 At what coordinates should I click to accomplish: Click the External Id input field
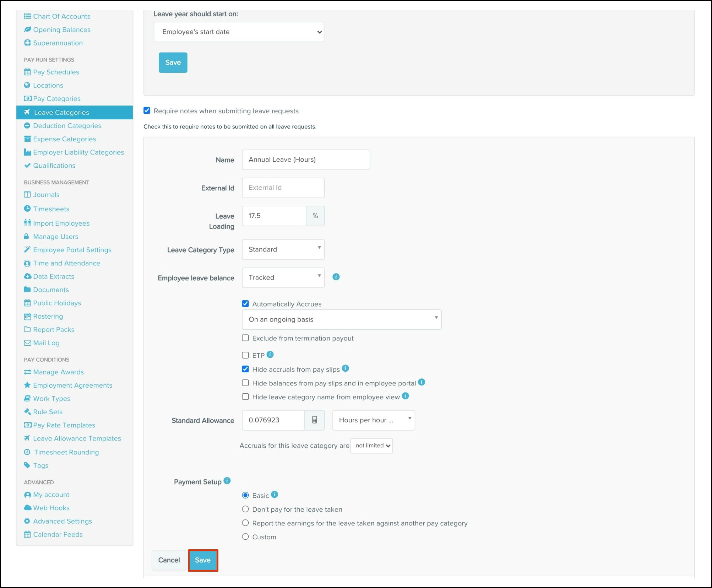pyautogui.click(x=283, y=188)
